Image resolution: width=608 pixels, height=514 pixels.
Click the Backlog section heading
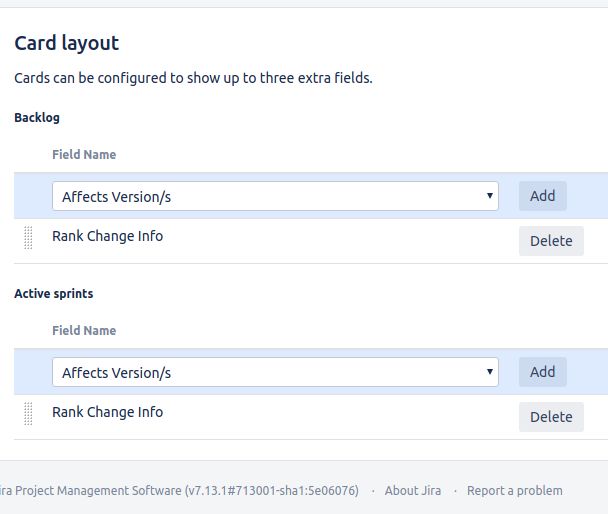(x=37, y=118)
